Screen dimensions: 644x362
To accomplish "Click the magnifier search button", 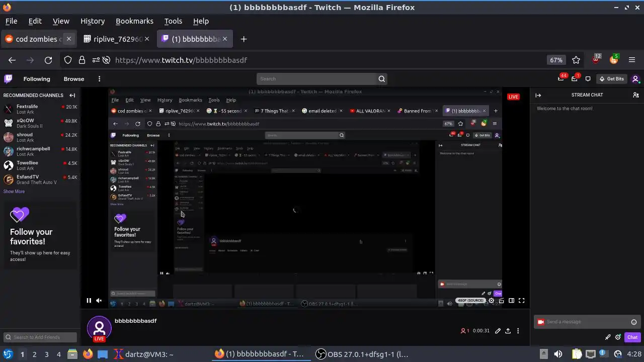I will point(382,78).
